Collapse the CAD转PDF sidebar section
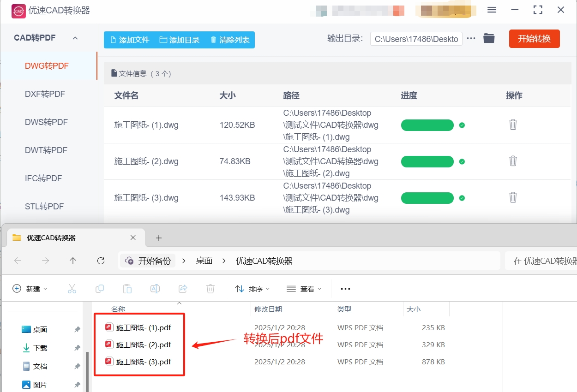Screen dimensions: 577x392 tap(75, 38)
